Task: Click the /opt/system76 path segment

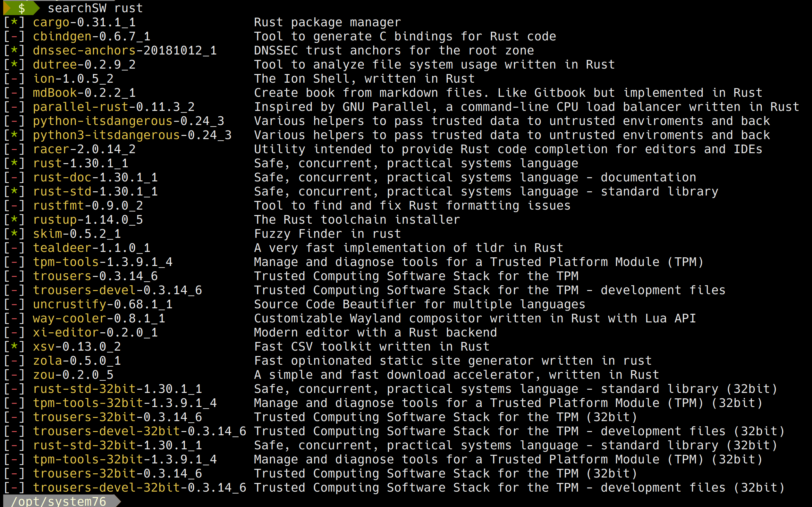Action: pos(59,501)
